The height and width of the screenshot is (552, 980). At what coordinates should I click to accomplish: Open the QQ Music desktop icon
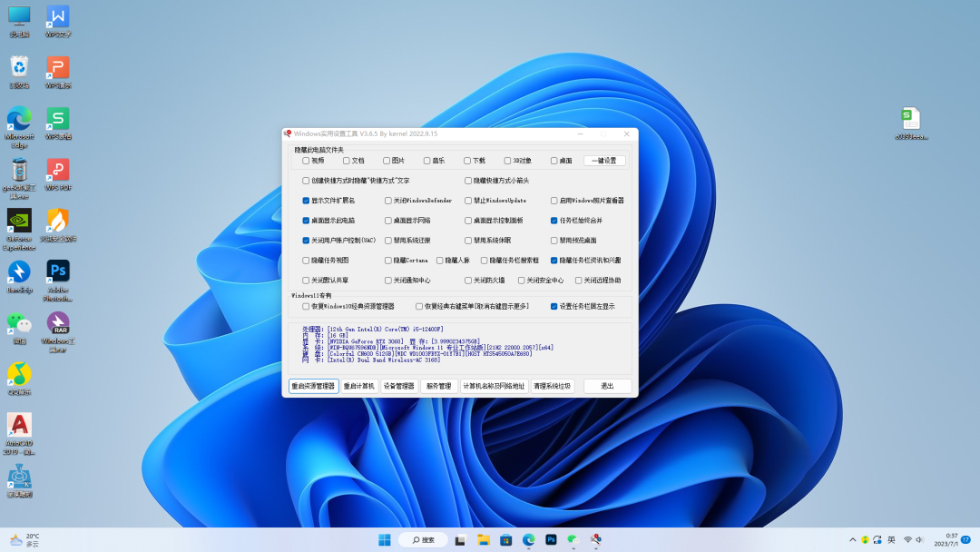coord(20,370)
